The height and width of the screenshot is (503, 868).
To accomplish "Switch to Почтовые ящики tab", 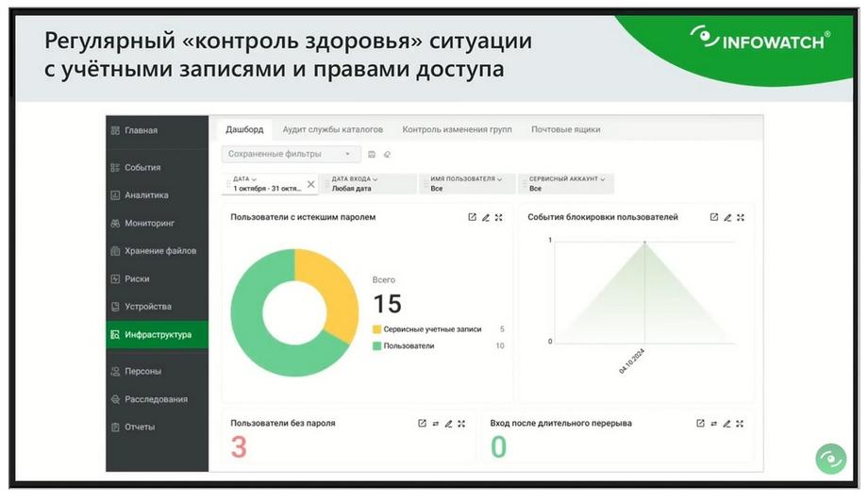I will tap(566, 129).
